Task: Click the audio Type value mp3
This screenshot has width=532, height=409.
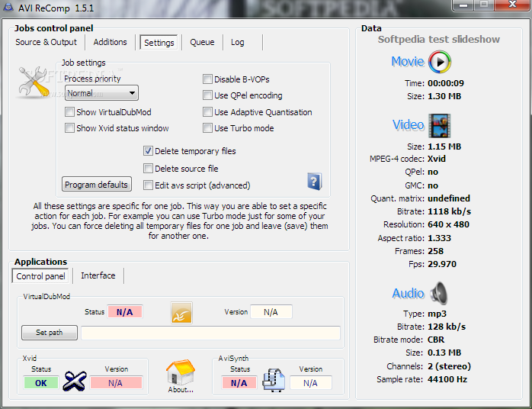Action: [x=437, y=314]
